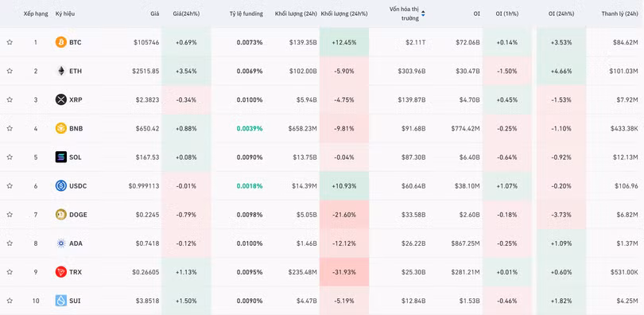This screenshot has height=315, width=644.
Task: Star XRP as a favorite
Action: (x=10, y=99)
